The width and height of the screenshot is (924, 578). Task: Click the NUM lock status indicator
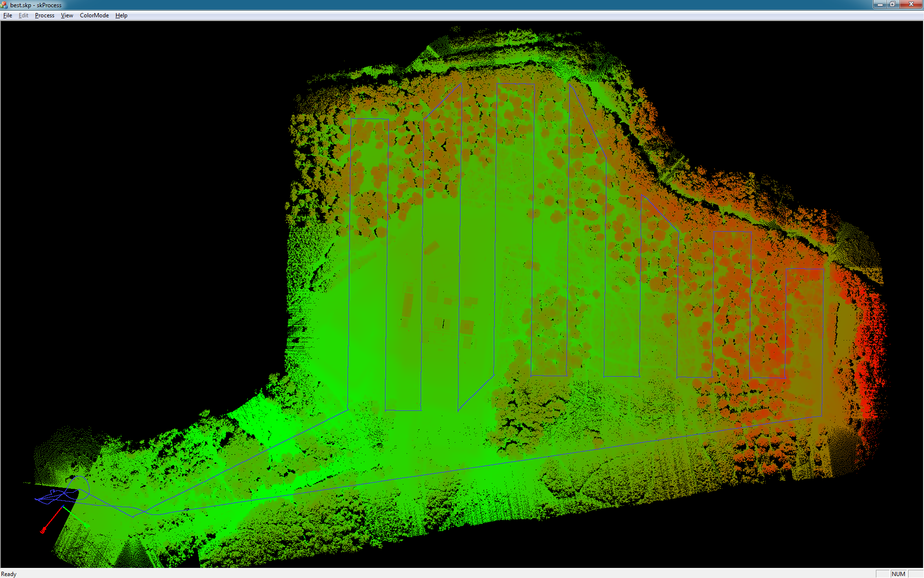[x=898, y=574]
